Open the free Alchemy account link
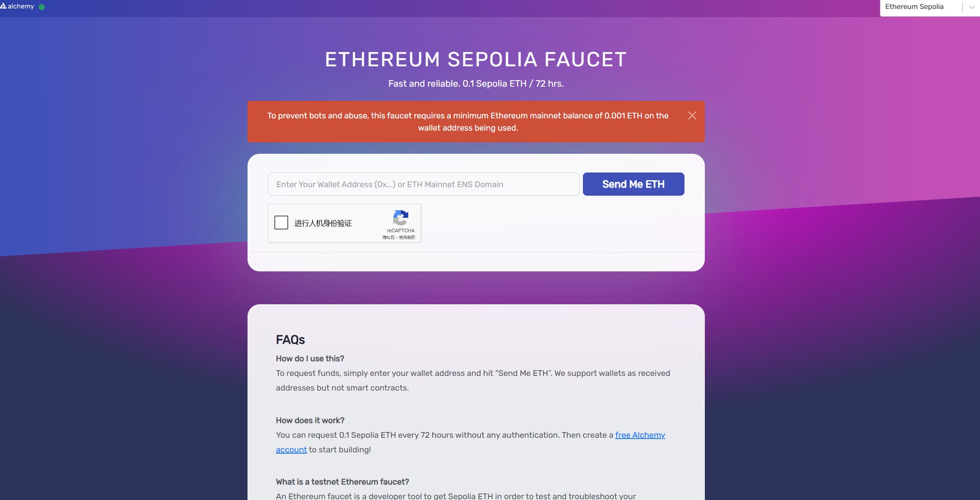Screen dimensions: 980x500 pos(639,435)
